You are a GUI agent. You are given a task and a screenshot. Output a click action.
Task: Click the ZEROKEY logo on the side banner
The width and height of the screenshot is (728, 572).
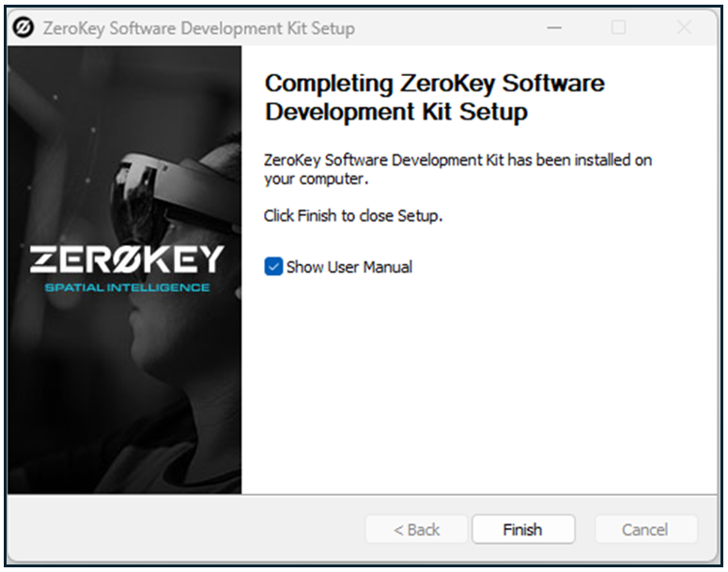tap(126, 258)
